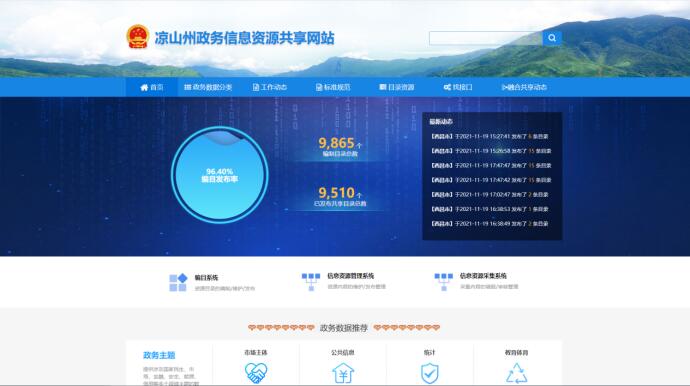The height and width of the screenshot is (386, 690).
Task: Open the 15:27:41 latest activity entry
Action: pyautogui.click(x=489, y=136)
